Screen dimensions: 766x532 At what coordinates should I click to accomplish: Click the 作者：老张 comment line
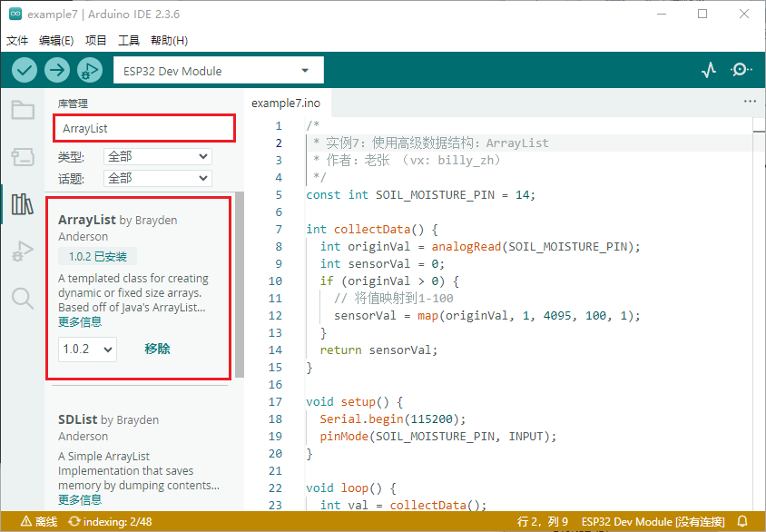tap(407, 160)
